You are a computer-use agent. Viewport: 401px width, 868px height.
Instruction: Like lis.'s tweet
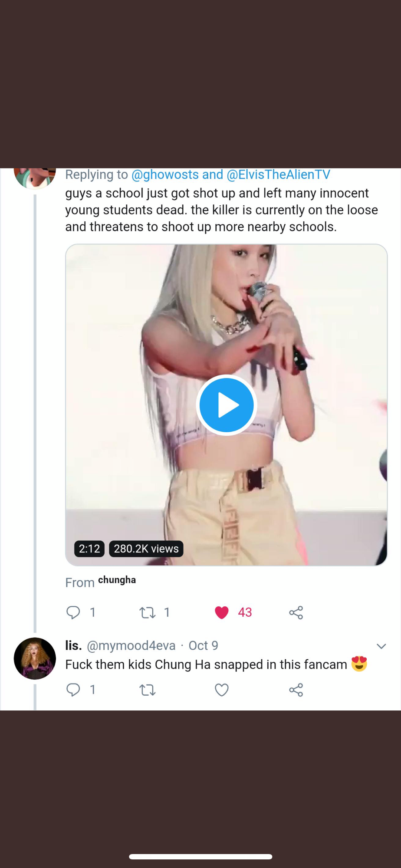pyautogui.click(x=222, y=690)
